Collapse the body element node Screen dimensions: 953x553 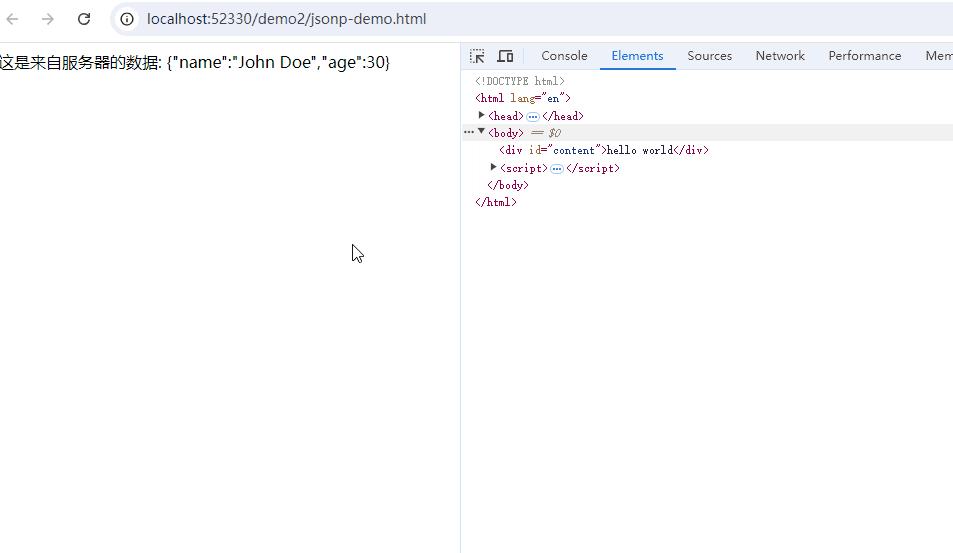(482, 132)
